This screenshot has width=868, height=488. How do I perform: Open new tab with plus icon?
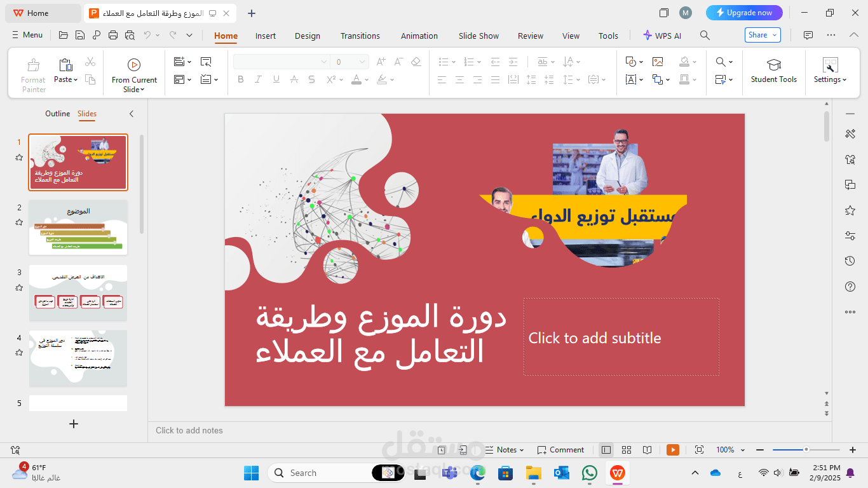[252, 13]
